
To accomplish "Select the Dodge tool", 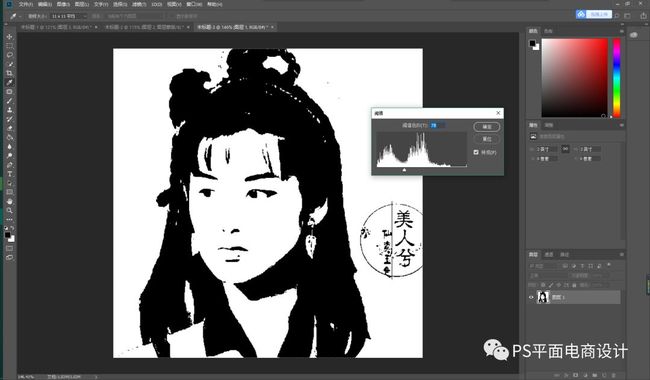I will point(9,155).
